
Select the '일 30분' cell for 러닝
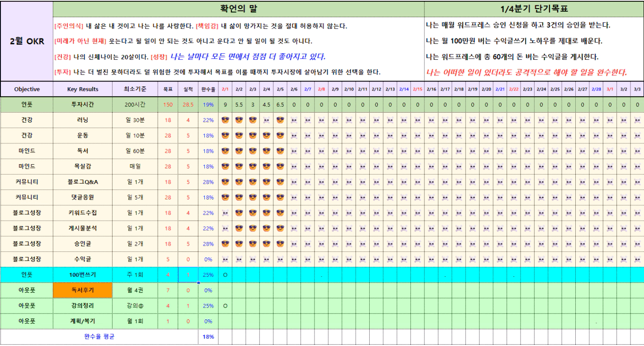tap(135, 120)
